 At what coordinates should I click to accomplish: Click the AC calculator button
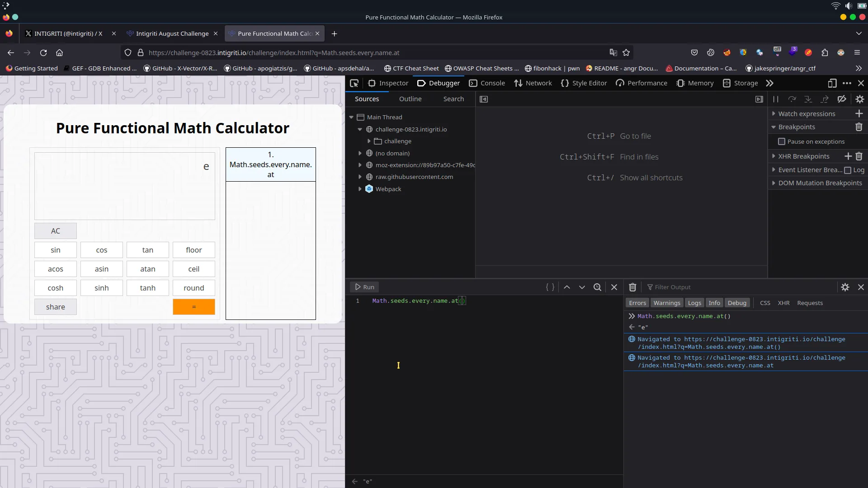56,231
